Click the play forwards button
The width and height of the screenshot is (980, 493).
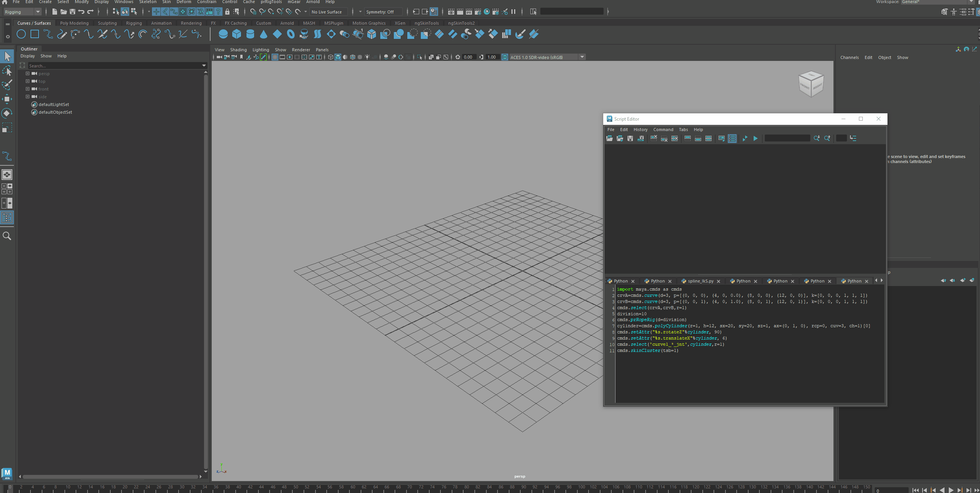coord(950,490)
